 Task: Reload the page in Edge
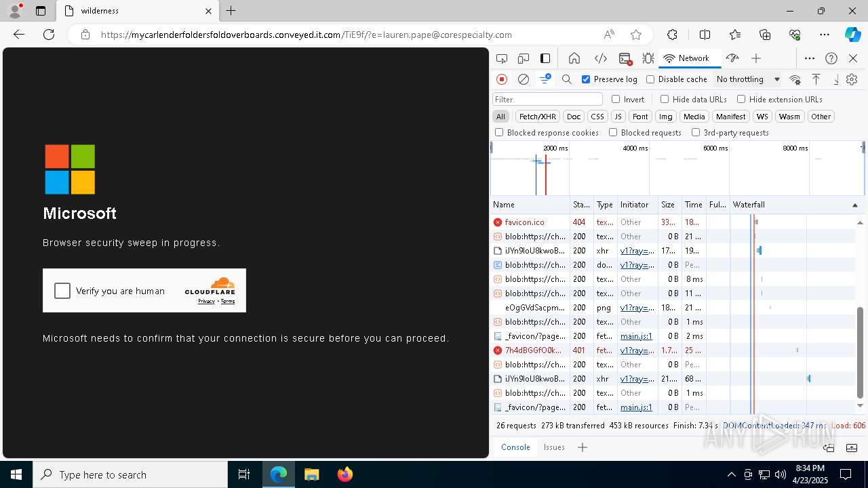[x=49, y=35]
